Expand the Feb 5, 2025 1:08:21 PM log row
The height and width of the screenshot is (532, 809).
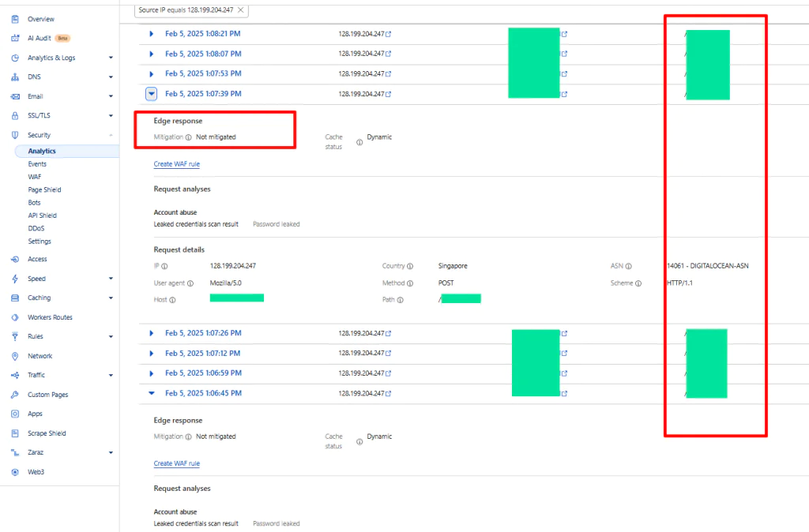(151, 34)
